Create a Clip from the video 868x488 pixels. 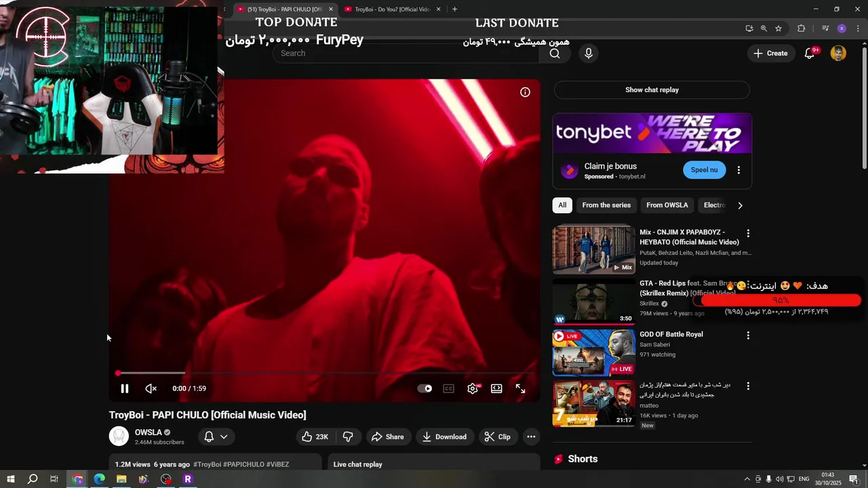497,436
